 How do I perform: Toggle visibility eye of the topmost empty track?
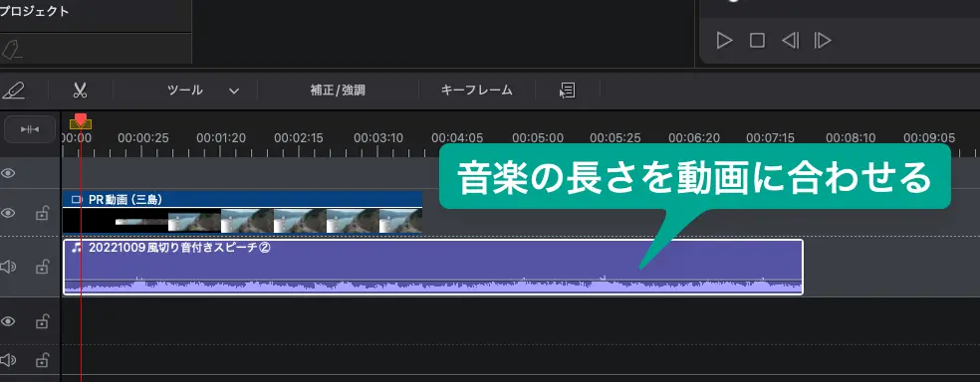click(x=8, y=173)
